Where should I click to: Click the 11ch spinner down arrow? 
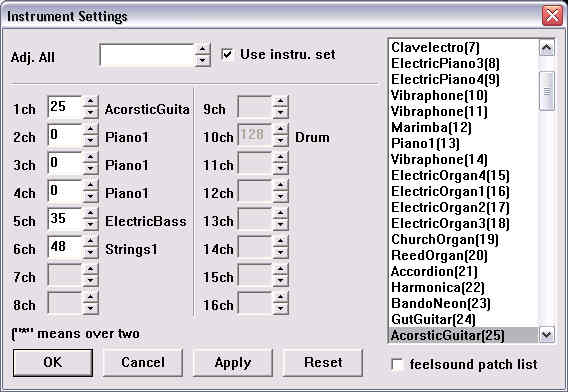coord(281,168)
